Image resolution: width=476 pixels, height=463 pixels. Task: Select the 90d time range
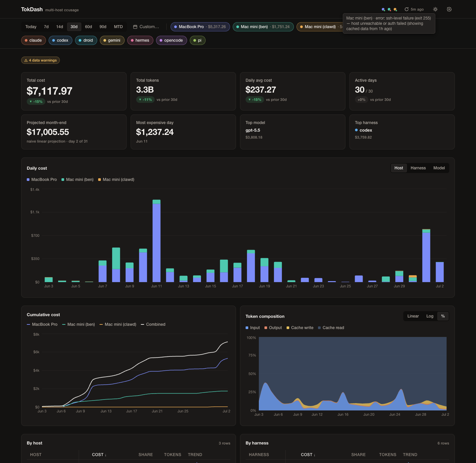click(103, 27)
